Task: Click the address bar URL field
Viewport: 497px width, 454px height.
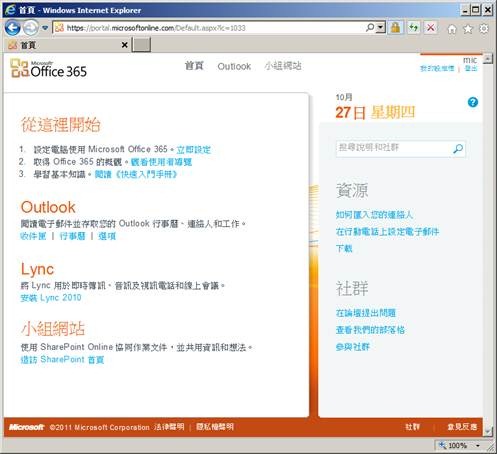Action: click(208, 28)
